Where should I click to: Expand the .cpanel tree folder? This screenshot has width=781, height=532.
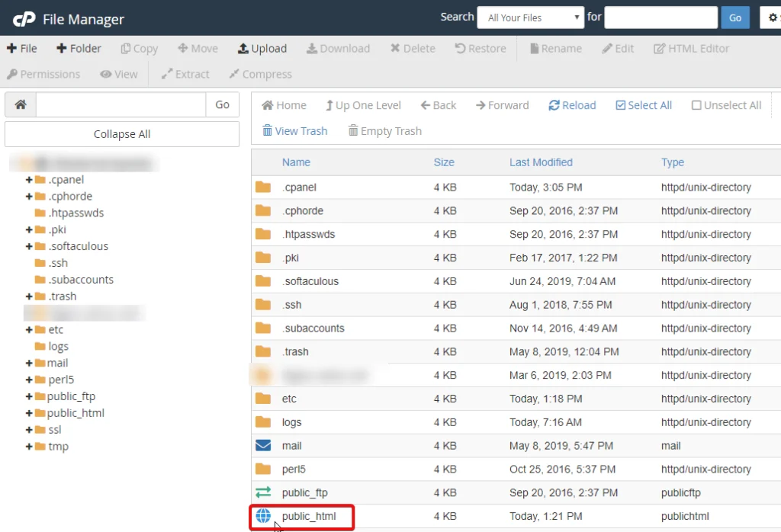(x=29, y=180)
